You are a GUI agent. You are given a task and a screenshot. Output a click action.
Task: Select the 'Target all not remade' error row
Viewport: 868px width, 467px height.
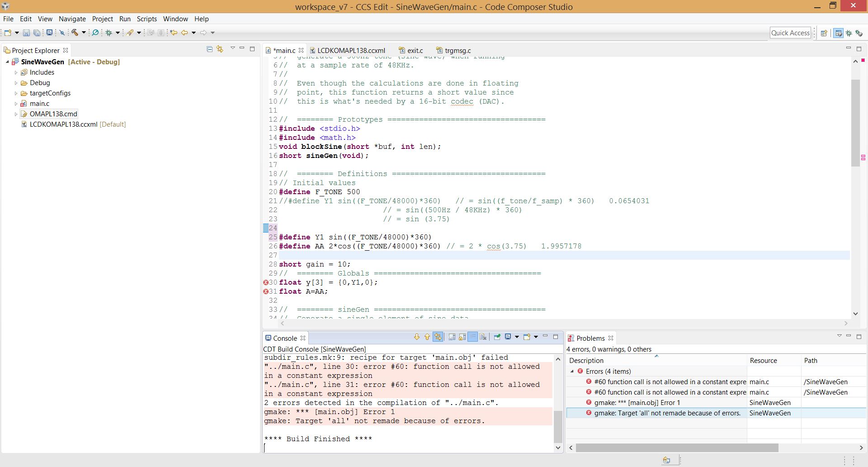[x=667, y=413]
